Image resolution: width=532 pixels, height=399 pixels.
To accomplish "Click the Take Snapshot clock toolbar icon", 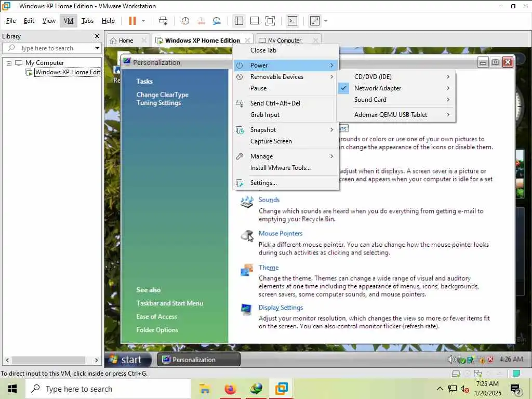I will pos(185,21).
